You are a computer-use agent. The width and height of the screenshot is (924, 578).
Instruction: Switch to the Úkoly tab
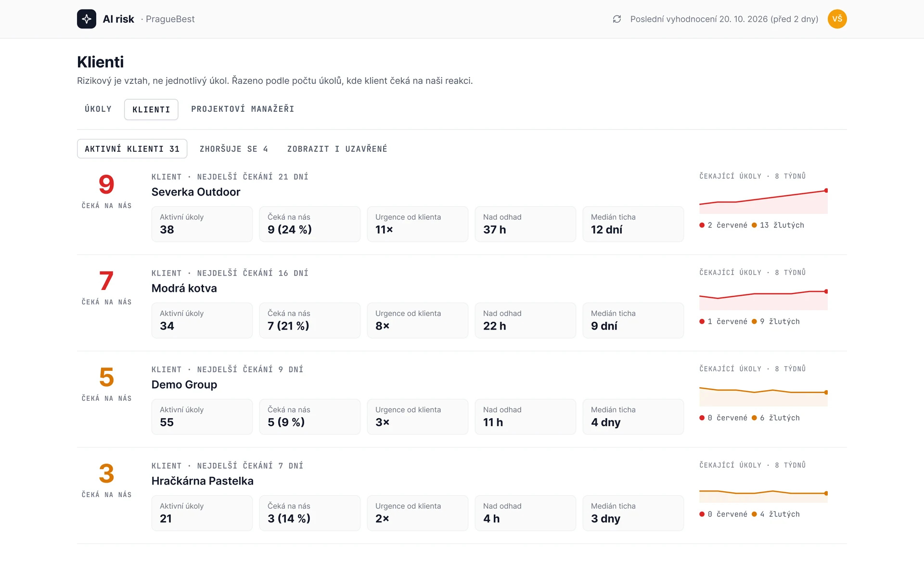(98, 109)
